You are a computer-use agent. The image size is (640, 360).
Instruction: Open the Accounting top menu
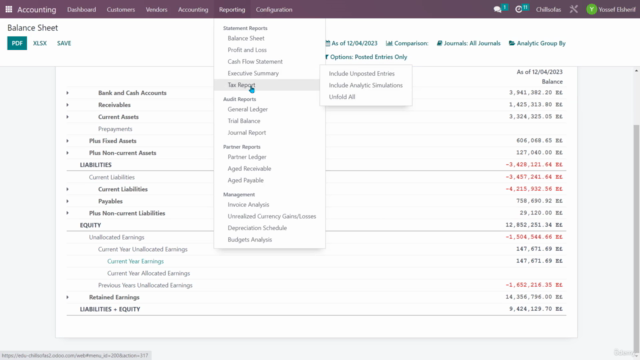(x=193, y=9)
